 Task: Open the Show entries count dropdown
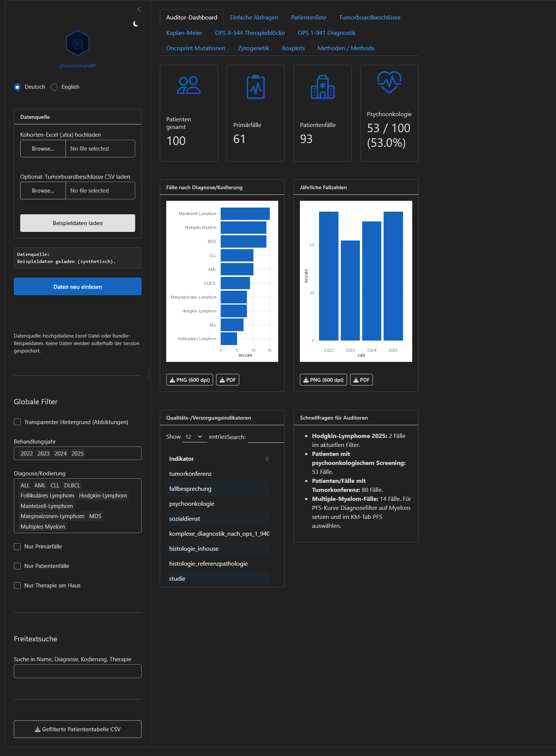(195, 437)
